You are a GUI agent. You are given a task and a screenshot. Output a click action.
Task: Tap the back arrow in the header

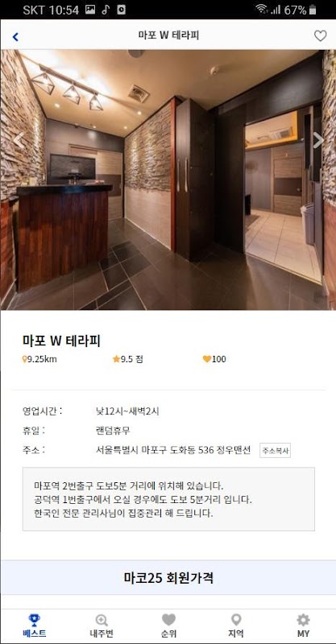pos(15,37)
